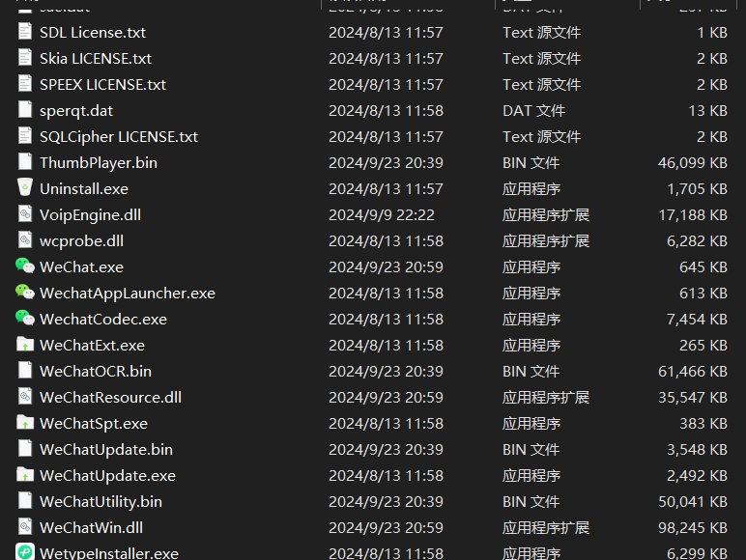The image size is (746, 560).
Task: Click the WechatAppLauncher.exe chat bubble icon
Action: (25, 293)
